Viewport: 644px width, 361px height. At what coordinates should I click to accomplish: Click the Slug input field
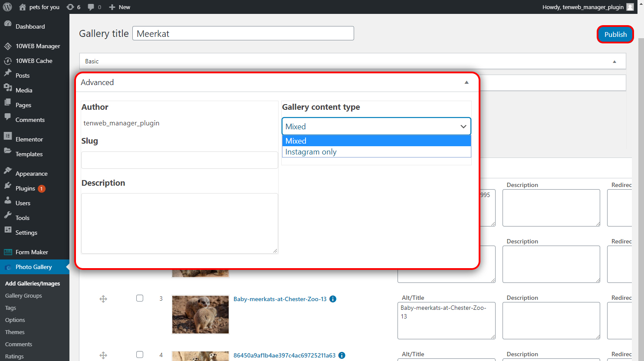click(180, 160)
